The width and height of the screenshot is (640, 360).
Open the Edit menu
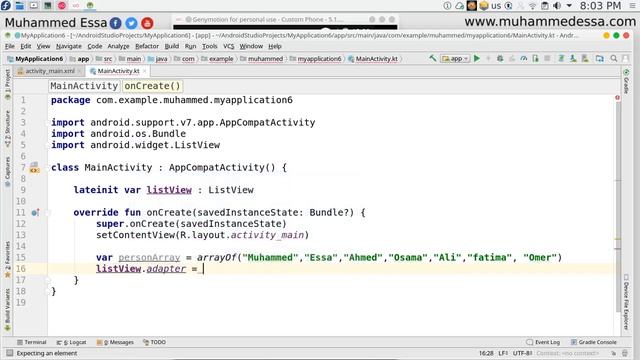tap(26, 46)
